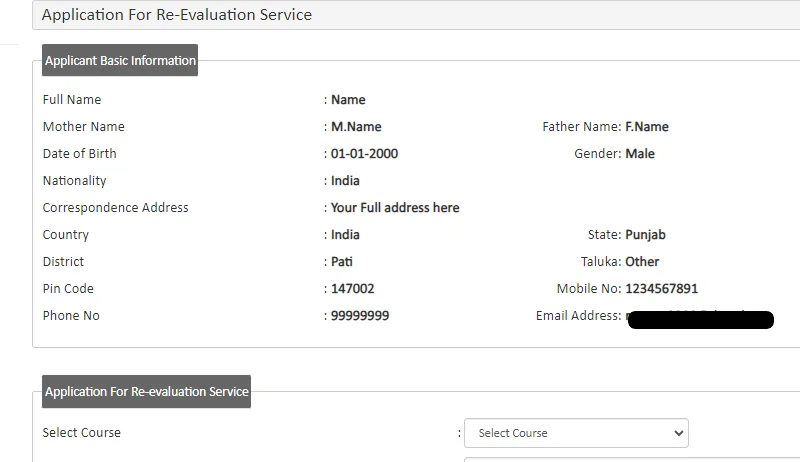Click the Select Course field label
Image resolution: width=800 pixels, height=462 pixels.
pos(82,432)
